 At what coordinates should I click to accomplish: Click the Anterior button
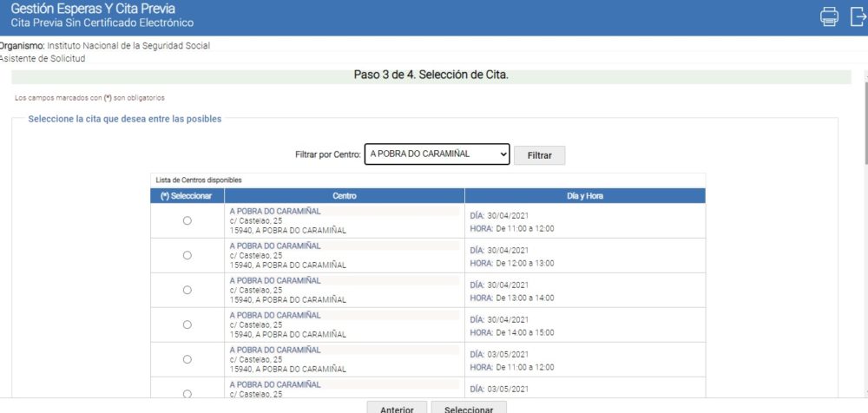point(397,408)
